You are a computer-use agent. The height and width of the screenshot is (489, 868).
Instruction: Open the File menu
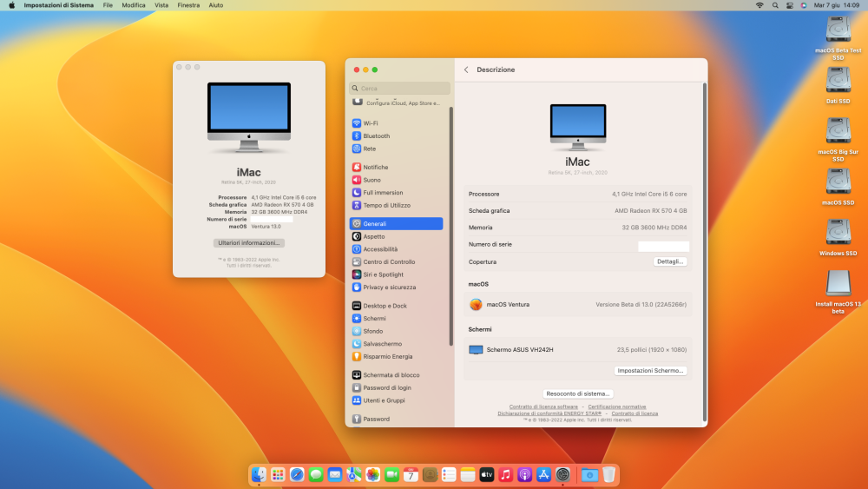[x=108, y=5]
